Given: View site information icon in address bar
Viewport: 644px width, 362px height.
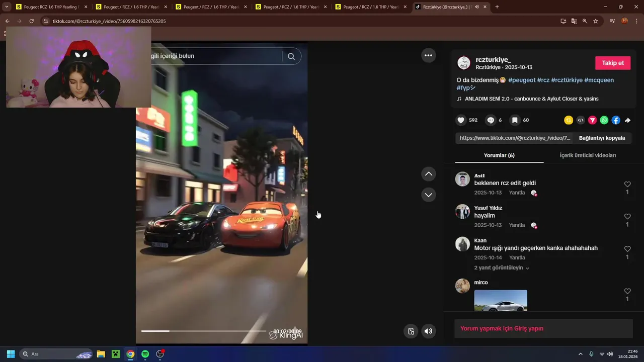Looking at the screenshot, I should 46,21.
